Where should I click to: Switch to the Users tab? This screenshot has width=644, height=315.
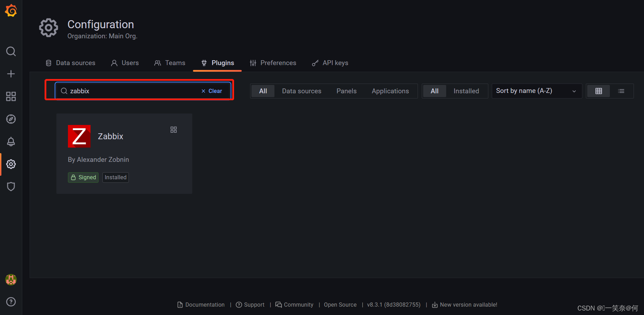(x=125, y=63)
